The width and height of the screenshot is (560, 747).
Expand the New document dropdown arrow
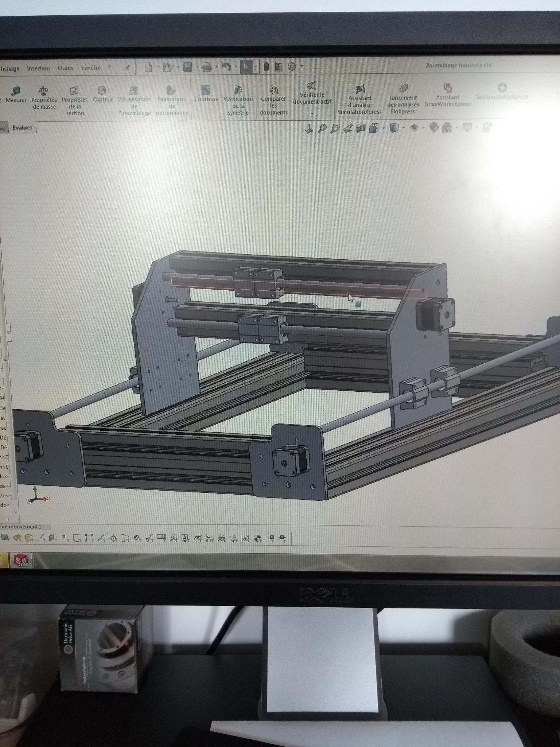(x=158, y=67)
